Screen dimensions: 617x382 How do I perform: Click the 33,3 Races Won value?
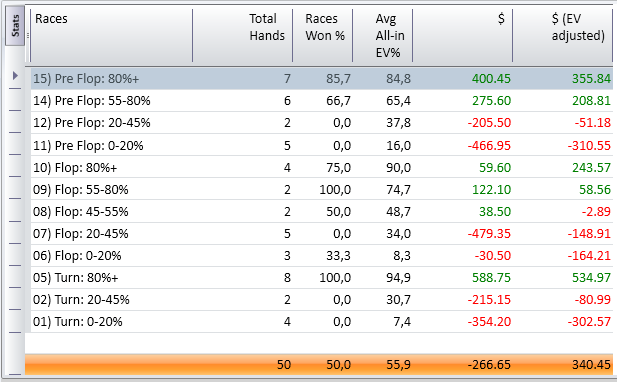338,256
